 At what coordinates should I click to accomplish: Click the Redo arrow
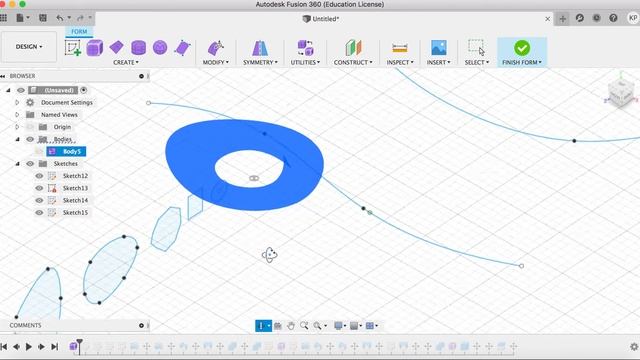(x=80, y=18)
